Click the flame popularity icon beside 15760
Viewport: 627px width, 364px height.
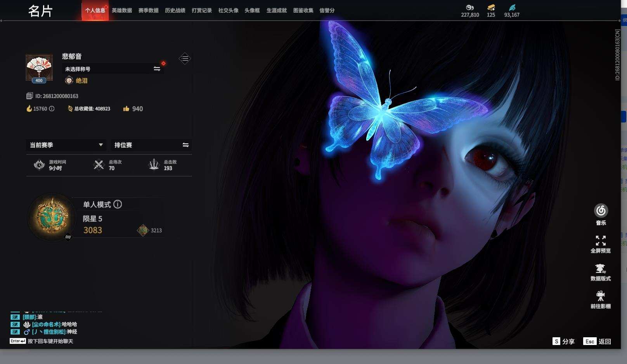29,109
